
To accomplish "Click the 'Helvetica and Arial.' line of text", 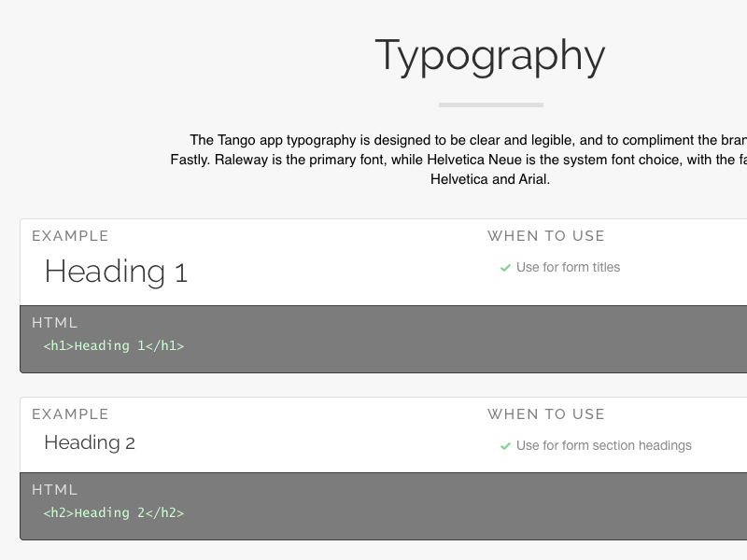I will pos(490,179).
